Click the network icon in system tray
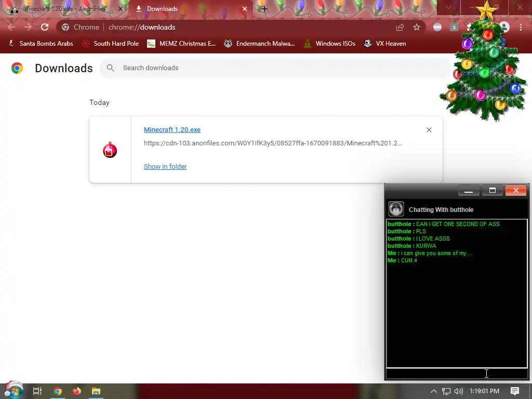 [446, 391]
